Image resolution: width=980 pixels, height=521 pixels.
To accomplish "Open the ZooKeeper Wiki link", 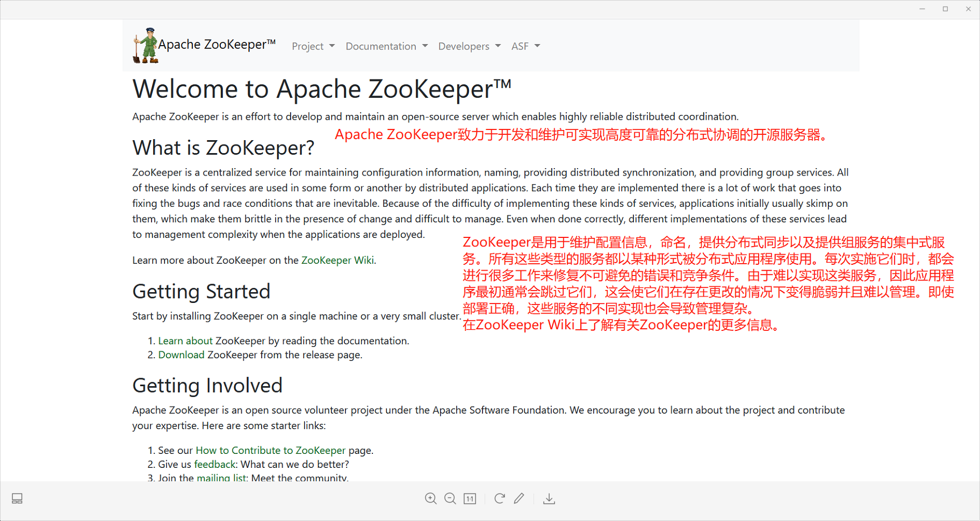I will [337, 260].
